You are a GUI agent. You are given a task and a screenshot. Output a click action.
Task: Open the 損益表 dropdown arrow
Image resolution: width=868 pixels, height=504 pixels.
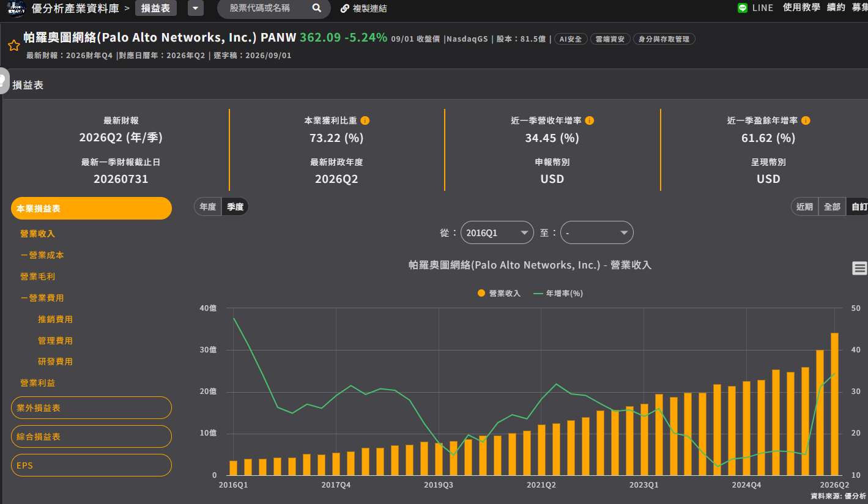(195, 8)
